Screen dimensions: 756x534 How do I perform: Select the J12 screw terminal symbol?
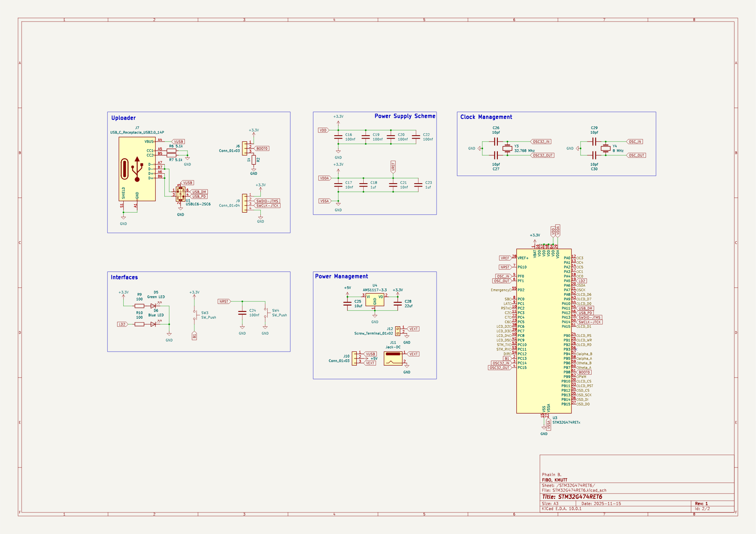398,331
